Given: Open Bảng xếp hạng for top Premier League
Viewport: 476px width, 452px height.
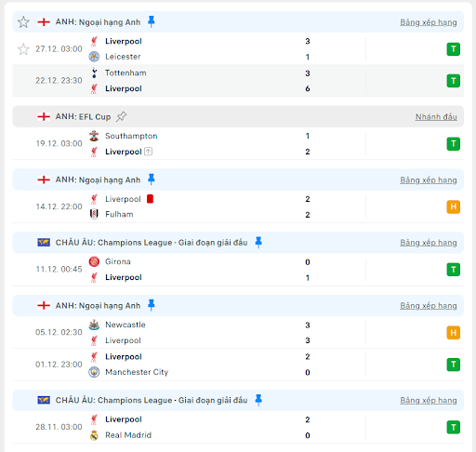Looking at the screenshot, I should [x=429, y=22].
